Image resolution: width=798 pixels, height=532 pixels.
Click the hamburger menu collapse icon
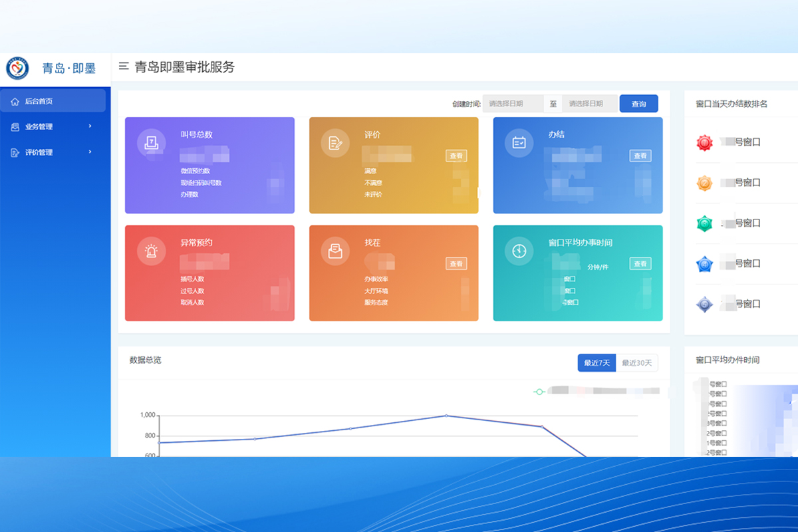[123, 66]
